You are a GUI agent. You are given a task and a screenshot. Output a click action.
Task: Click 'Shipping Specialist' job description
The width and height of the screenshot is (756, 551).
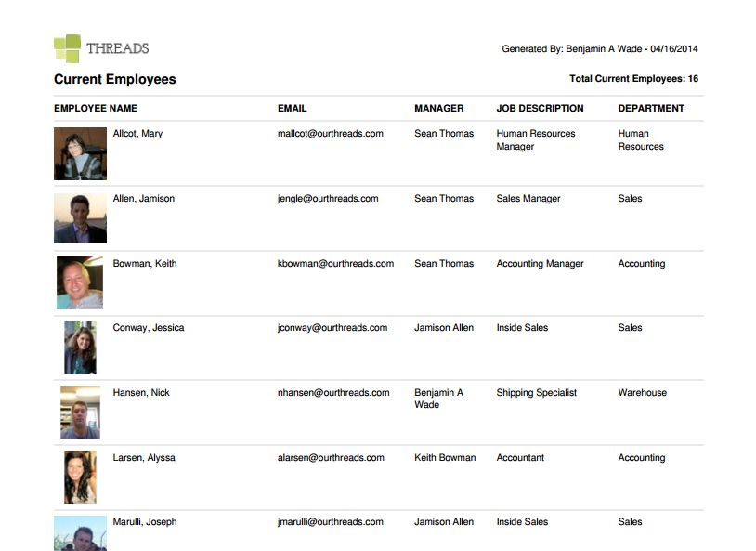(x=537, y=393)
